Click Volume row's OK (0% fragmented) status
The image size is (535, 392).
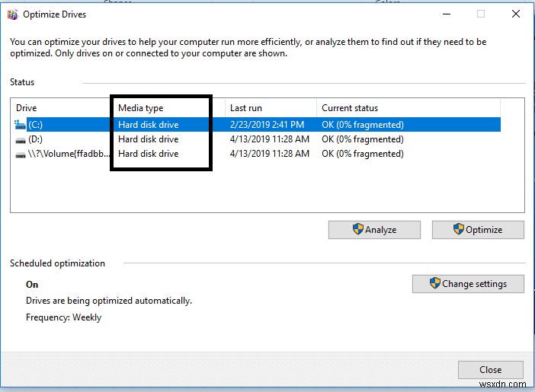[x=363, y=154]
